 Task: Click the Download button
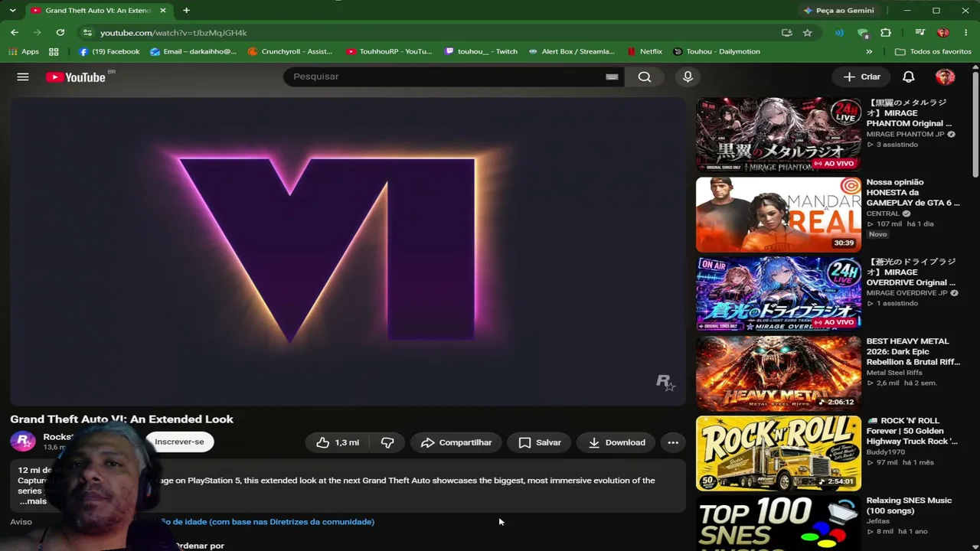[x=616, y=442]
